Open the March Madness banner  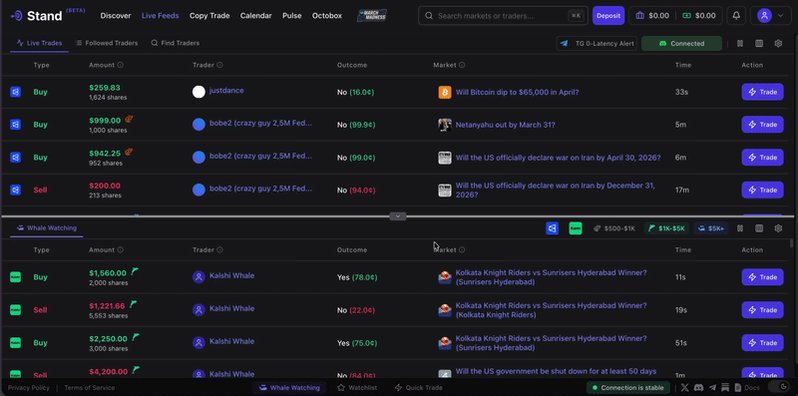click(372, 16)
